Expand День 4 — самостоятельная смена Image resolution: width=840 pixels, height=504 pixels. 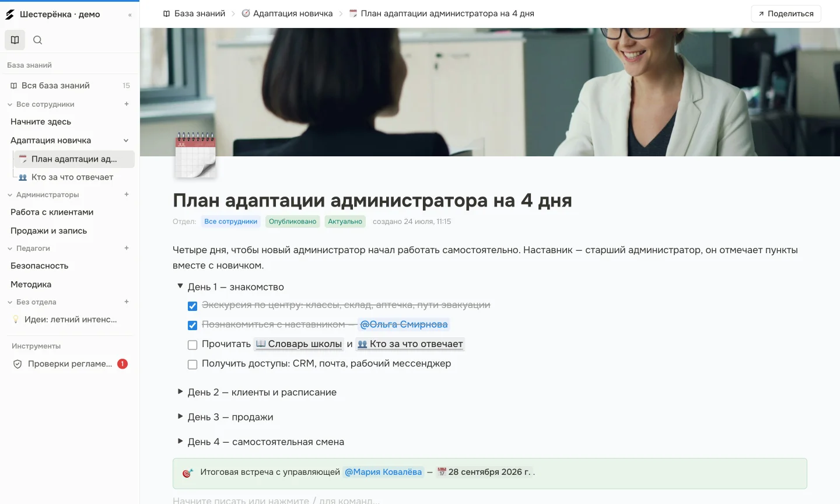(x=180, y=441)
